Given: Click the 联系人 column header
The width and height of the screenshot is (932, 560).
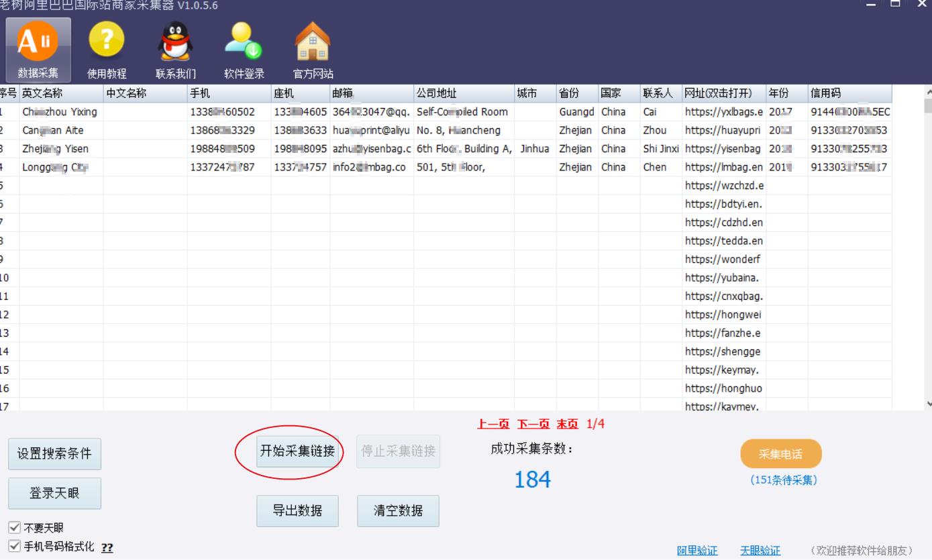Looking at the screenshot, I should pos(662,94).
